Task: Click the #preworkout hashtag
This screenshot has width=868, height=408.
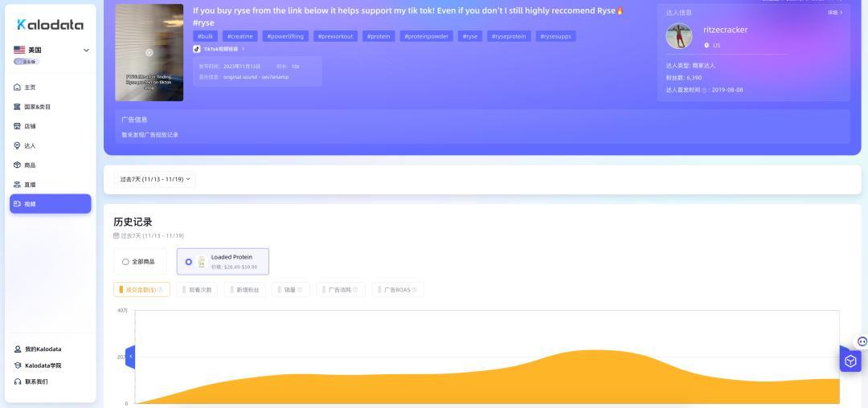Action: 335,36
